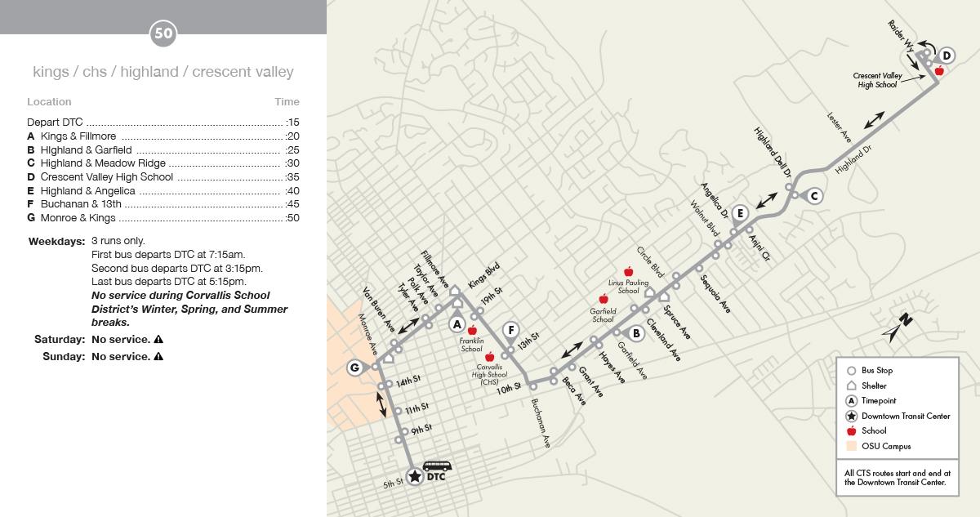Click the Linus Pauling School apple icon

click(628, 272)
